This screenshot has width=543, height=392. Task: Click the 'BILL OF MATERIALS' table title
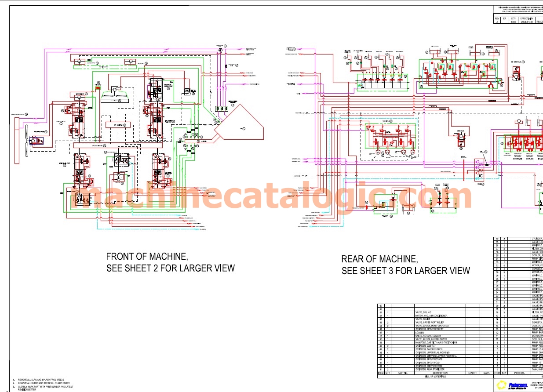(x=435, y=377)
